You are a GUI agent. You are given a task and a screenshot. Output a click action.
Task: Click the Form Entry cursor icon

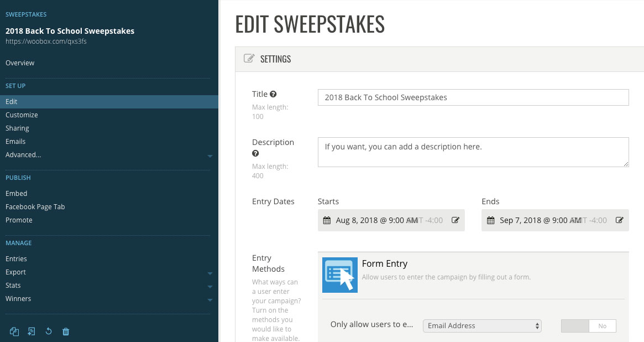coord(339,275)
